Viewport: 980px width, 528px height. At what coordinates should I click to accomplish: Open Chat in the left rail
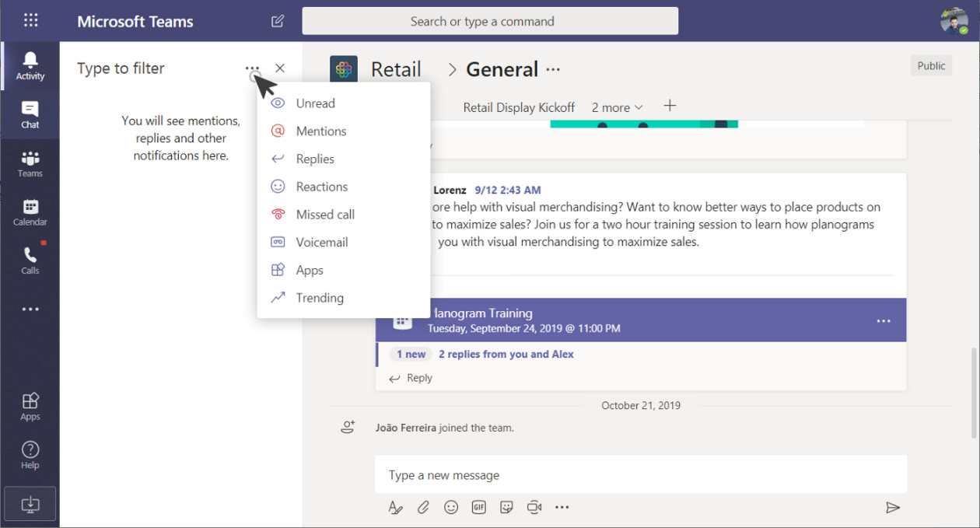(30, 114)
